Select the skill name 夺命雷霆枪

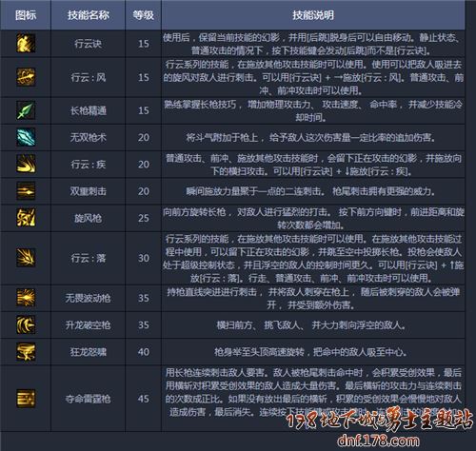pos(88,399)
